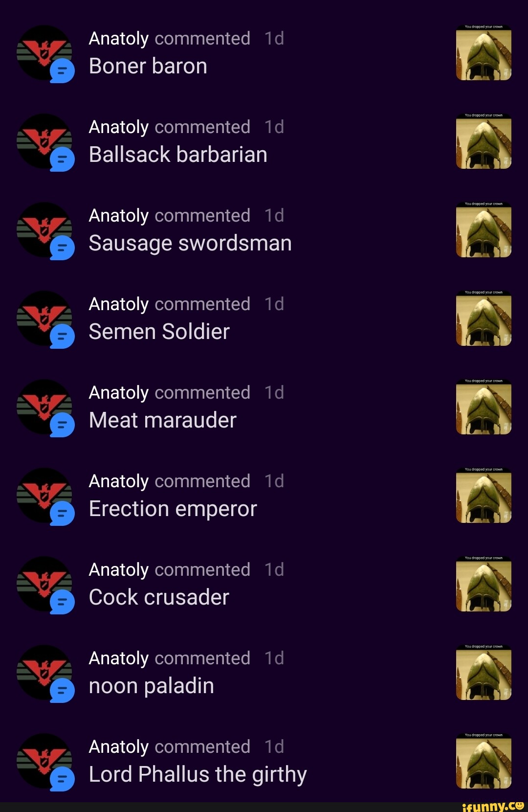Click the avatar beside Sausage swordsman comment

pyautogui.click(x=44, y=230)
